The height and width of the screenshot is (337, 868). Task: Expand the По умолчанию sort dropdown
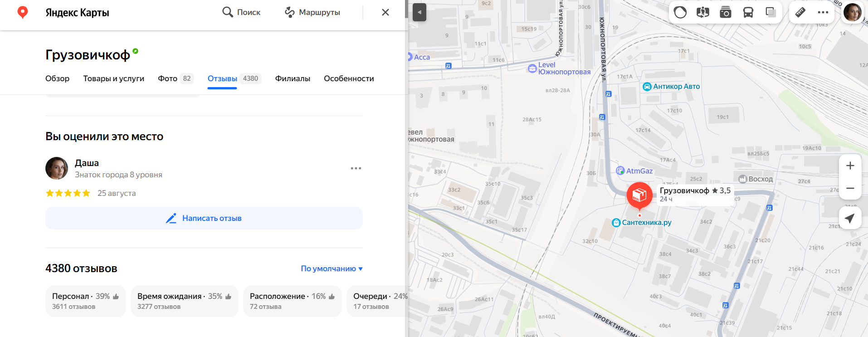tap(332, 269)
